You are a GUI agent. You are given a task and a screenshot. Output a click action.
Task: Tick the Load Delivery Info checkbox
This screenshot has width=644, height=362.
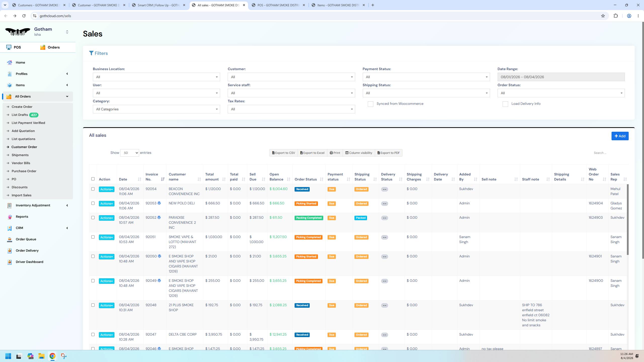505,104
